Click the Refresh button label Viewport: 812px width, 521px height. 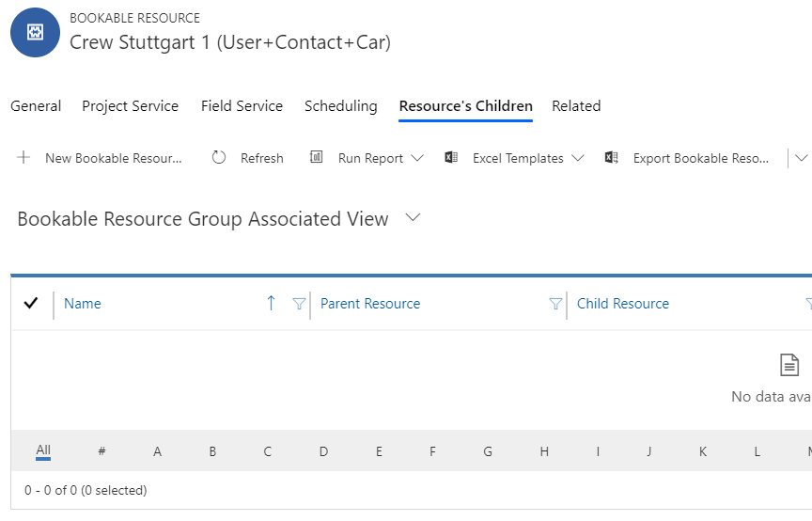[x=262, y=158]
